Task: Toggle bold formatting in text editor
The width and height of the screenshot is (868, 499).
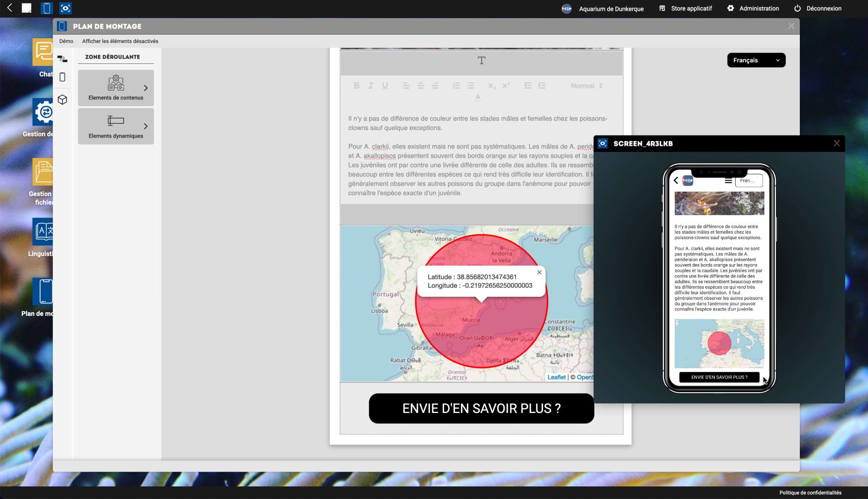Action: pyautogui.click(x=356, y=86)
